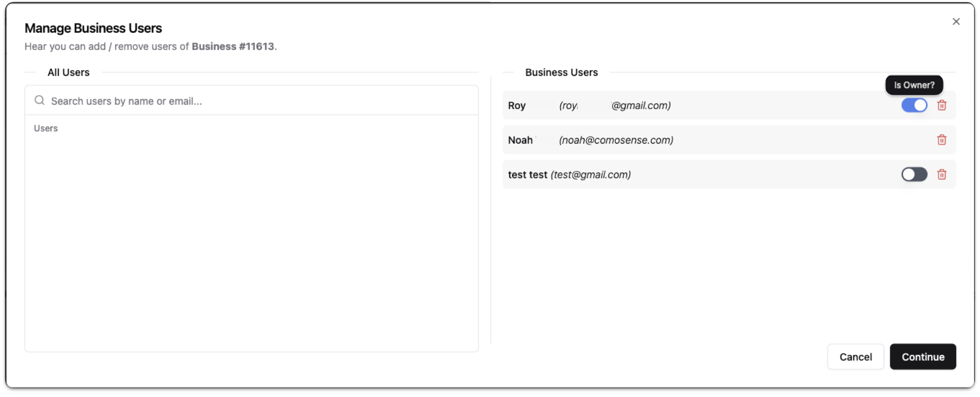The width and height of the screenshot is (980, 397).
Task: Close the Manage Business Users dialog
Action: coord(956,21)
